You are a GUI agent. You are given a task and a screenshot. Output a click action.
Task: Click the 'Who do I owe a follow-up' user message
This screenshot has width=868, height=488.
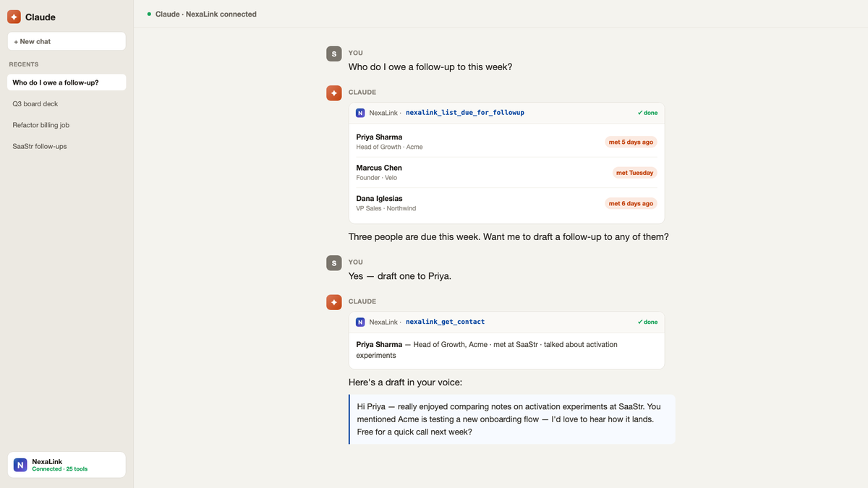pyautogui.click(x=430, y=67)
